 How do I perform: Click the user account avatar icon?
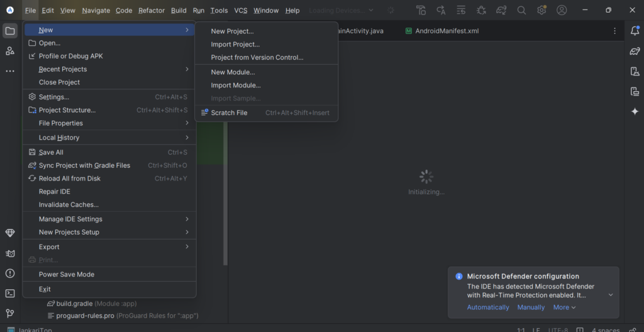(562, 10)
